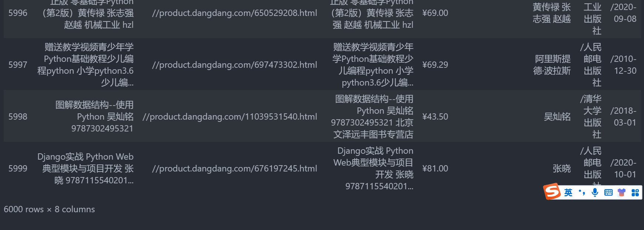
Task: Open product link 11039531540.html
Action: tap(230, 117)
